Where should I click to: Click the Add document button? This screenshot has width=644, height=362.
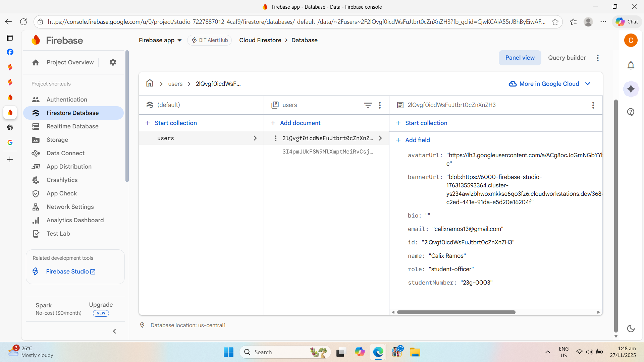(x=296, y=123)
